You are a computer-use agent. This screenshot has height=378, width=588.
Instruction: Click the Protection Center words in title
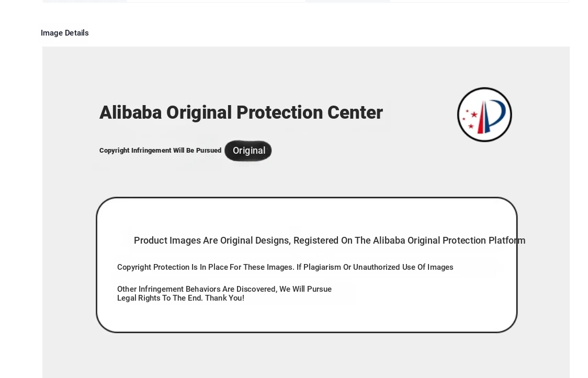pos(309,112)
